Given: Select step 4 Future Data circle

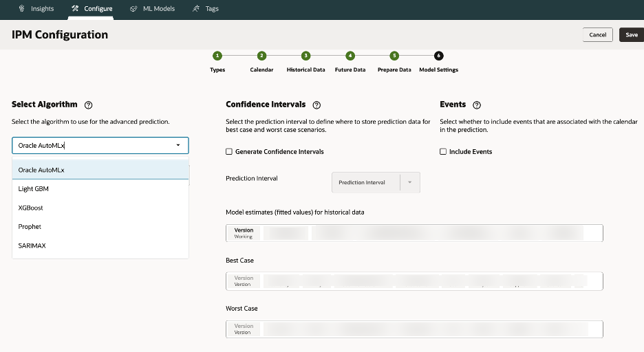Looking at the screenshot, I should pyautogui.click(x=350, y=56).
